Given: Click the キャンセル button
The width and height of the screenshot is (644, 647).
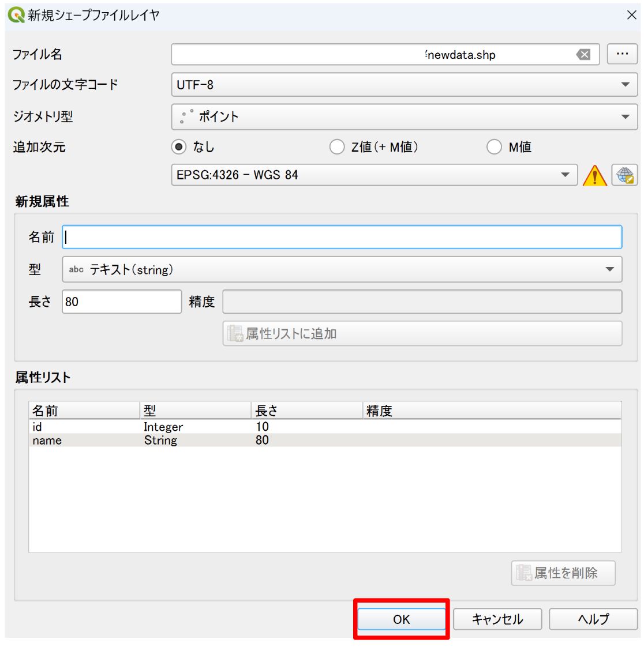Looking at the screenshot, I should [x=497, y=619].
